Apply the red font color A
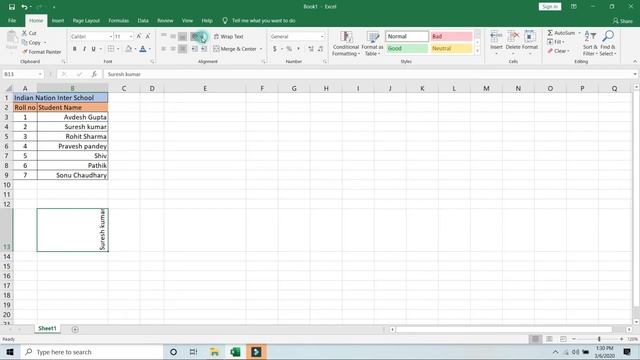640x360 pixels. 143,49
